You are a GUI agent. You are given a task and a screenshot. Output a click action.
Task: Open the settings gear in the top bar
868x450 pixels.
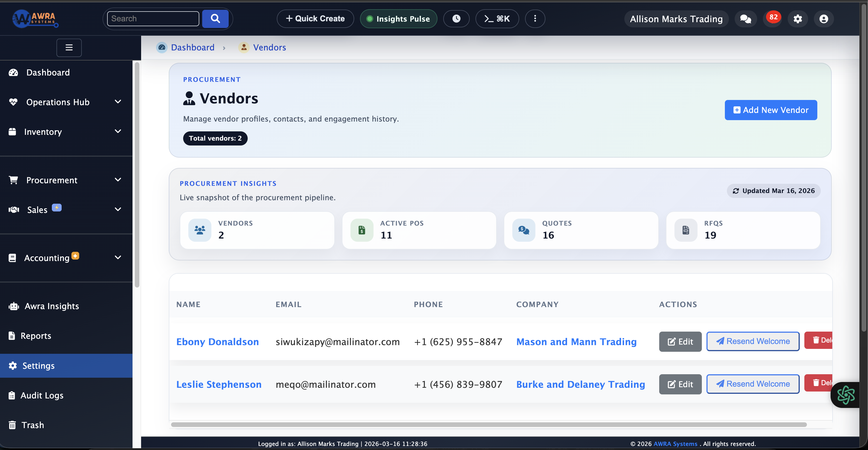point(797,18)
